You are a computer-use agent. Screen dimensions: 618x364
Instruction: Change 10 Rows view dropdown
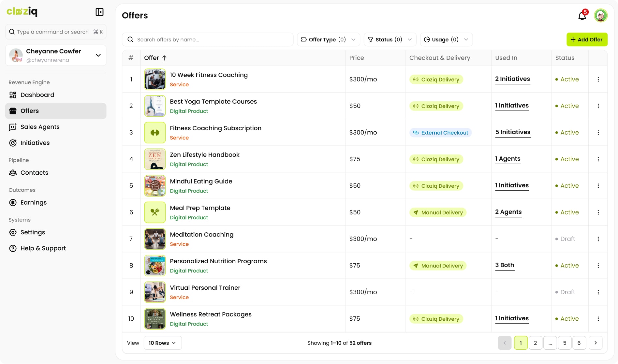[163, 343]
